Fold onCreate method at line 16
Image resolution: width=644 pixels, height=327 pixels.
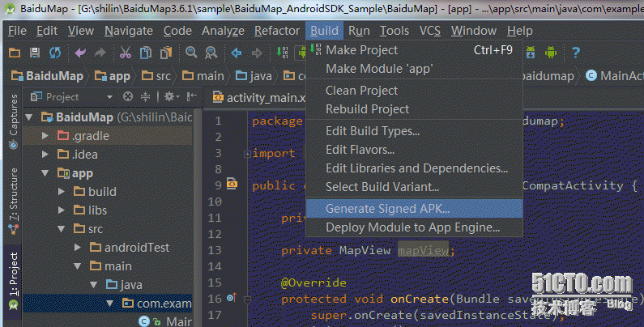[x=247, y=300]
